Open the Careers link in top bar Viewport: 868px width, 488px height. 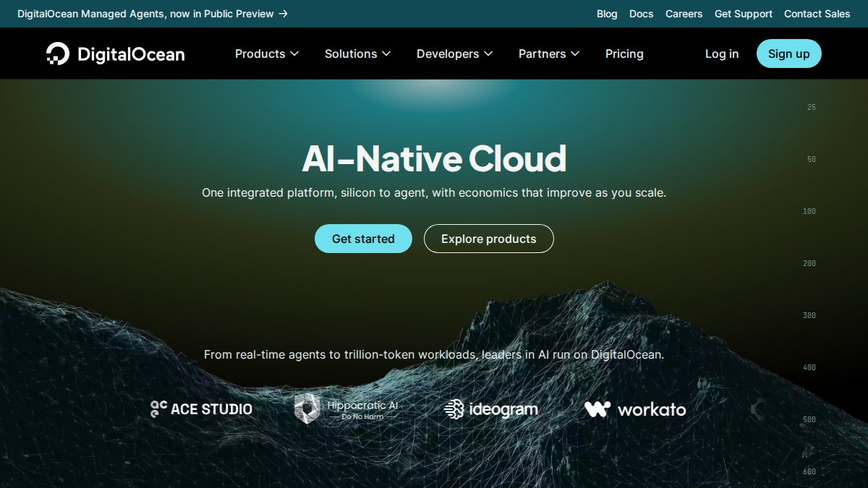pos(684,14)
